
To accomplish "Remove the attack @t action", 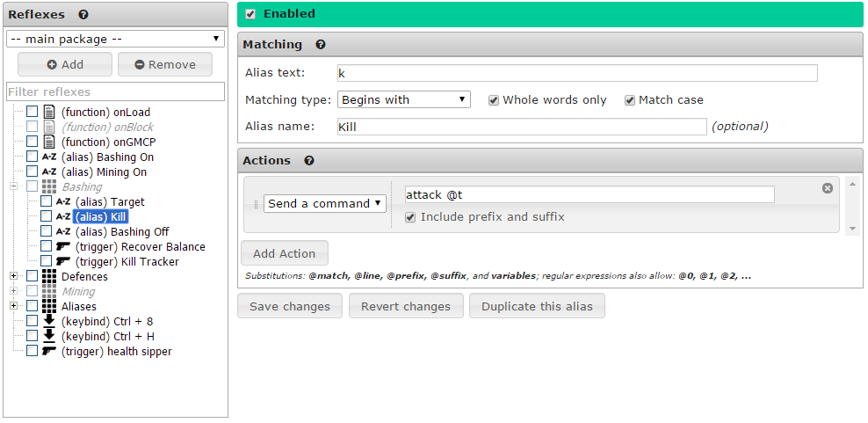I will click(827, 188).
